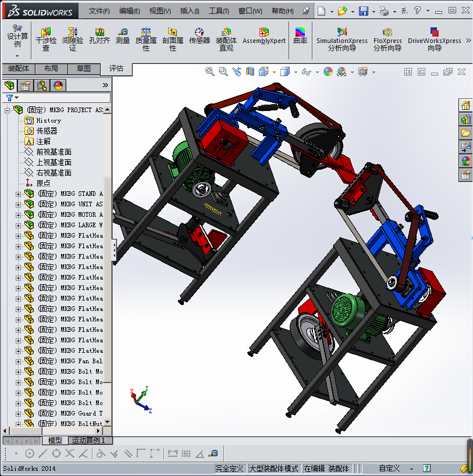Select 前视基准面 plane in tree
This screenshot has width=473, height=476.
tap(48, 152)
